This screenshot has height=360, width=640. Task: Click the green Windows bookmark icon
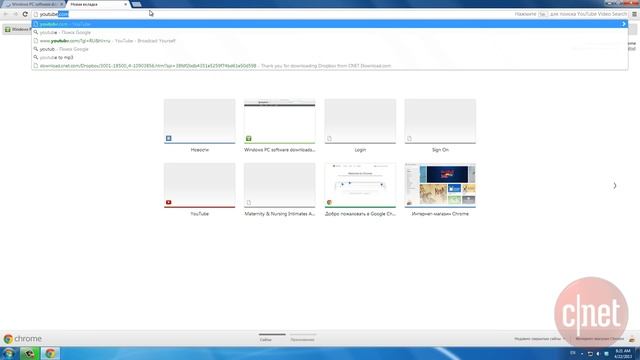point(7,29)
